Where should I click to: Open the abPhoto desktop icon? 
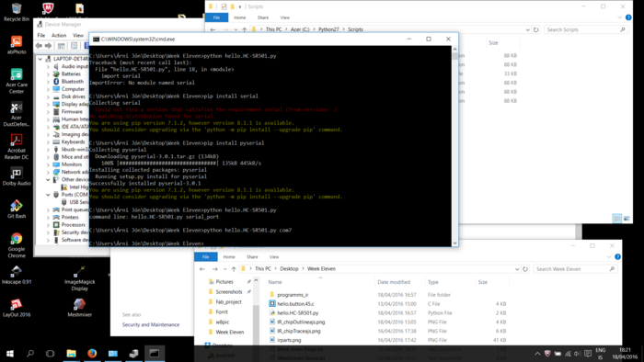point(17,45)
